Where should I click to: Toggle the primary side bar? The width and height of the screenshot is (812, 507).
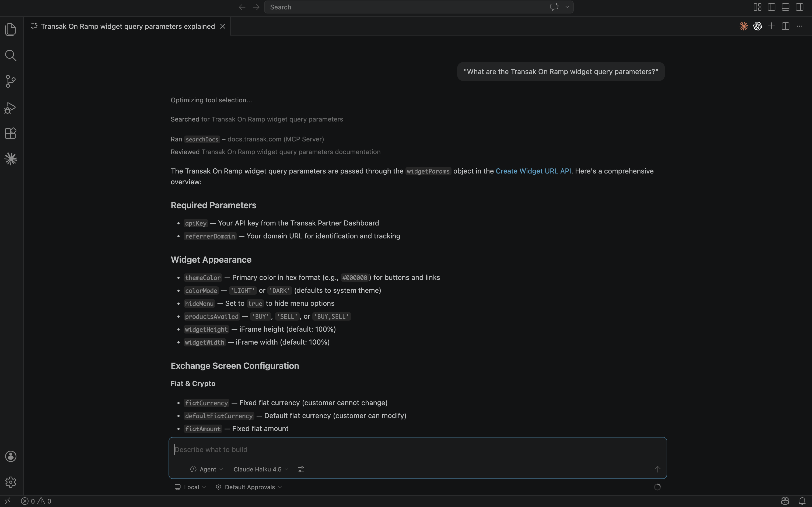[x=771, y=7]
